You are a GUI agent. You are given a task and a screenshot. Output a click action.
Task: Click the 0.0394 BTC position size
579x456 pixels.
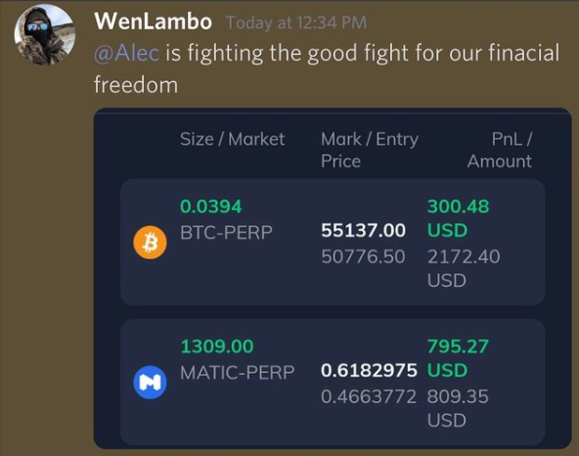click(x=211, y=206)
